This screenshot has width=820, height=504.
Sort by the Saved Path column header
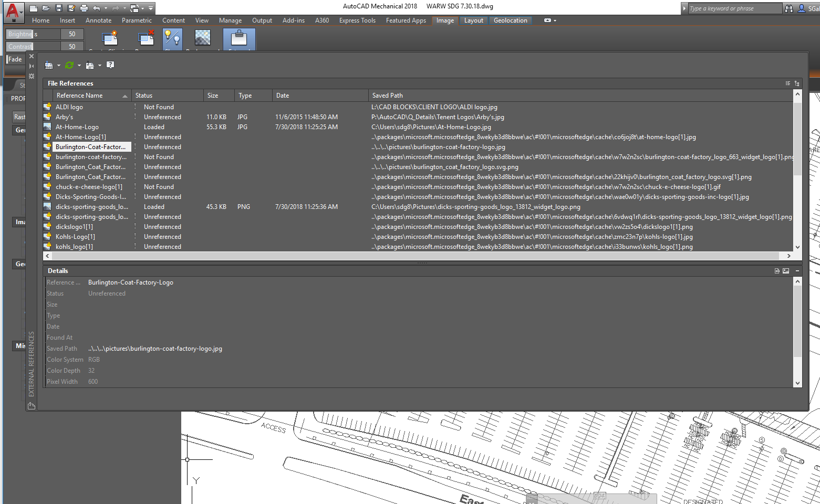tap(580, 96)
